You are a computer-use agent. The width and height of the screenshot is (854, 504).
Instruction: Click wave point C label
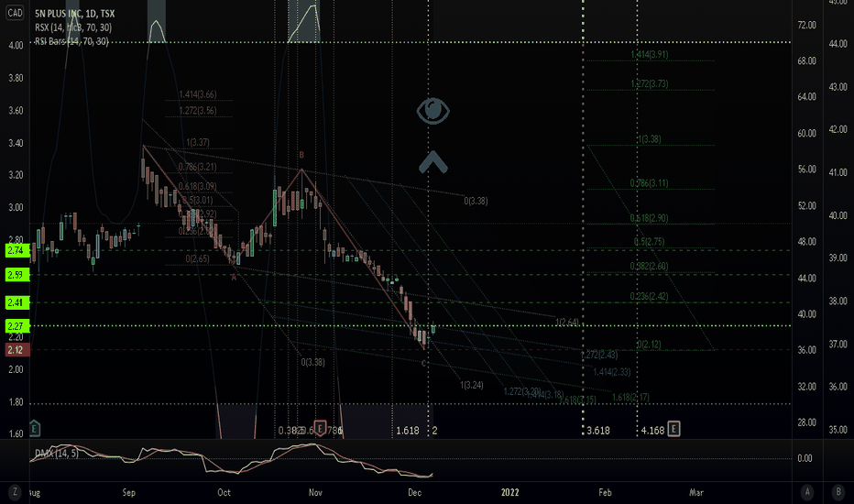click(x=423, y=364)
